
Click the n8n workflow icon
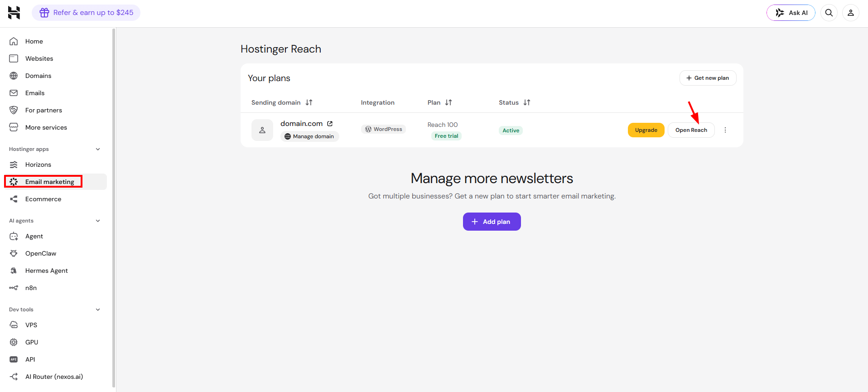click(14, 288)
